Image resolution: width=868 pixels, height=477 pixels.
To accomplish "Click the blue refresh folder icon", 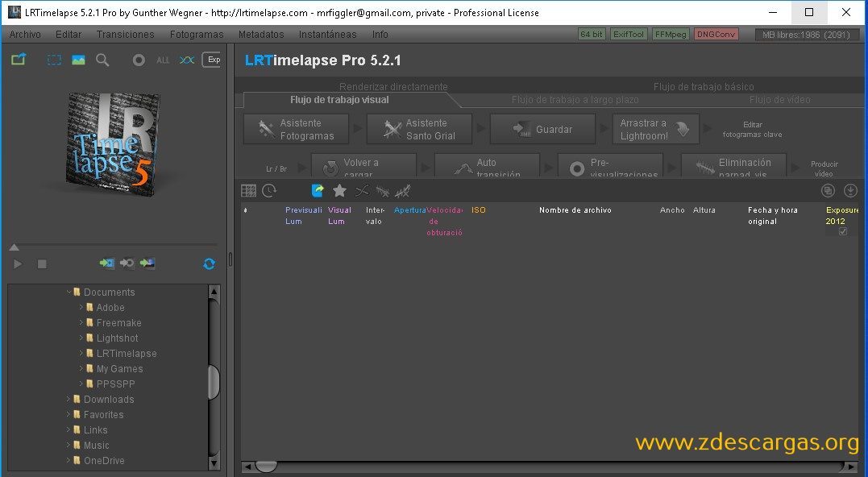I will 210,264.
